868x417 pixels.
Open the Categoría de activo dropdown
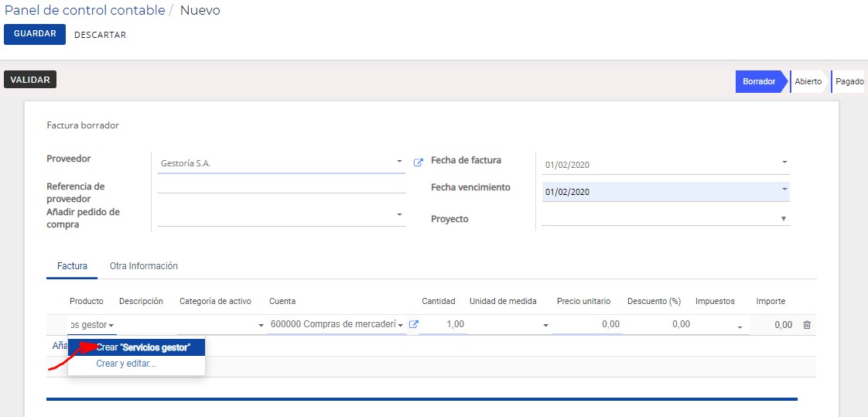261,326
